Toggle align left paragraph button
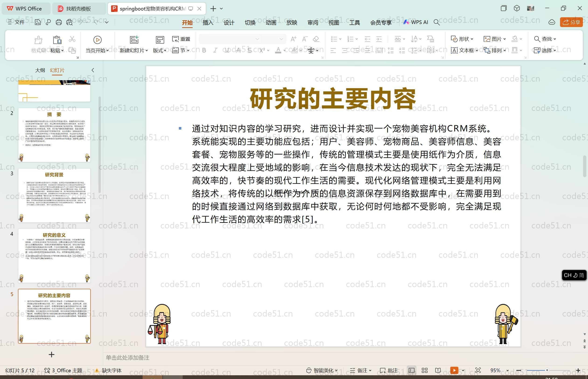Image resolution: width=588 pixels, height=379 pixels. 333,51
